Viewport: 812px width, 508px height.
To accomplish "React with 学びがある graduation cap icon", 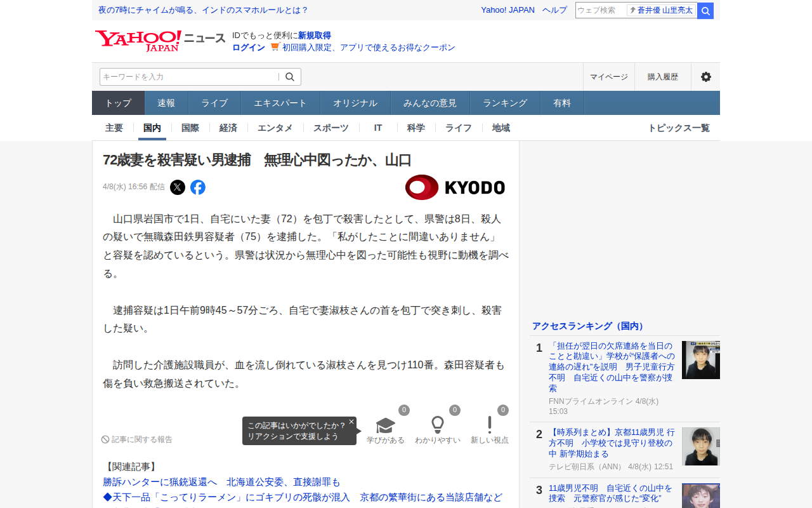I will (386, 425).
